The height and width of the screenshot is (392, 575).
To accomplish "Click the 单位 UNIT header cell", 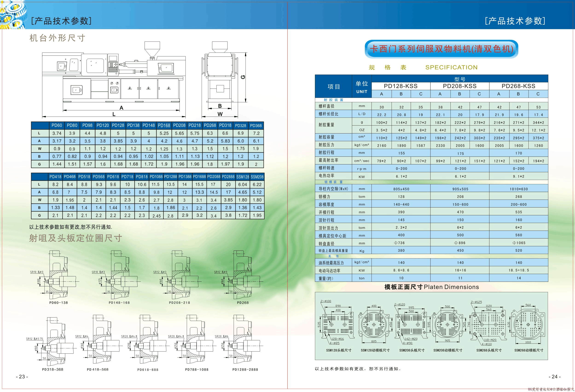I will coord(362,86).
